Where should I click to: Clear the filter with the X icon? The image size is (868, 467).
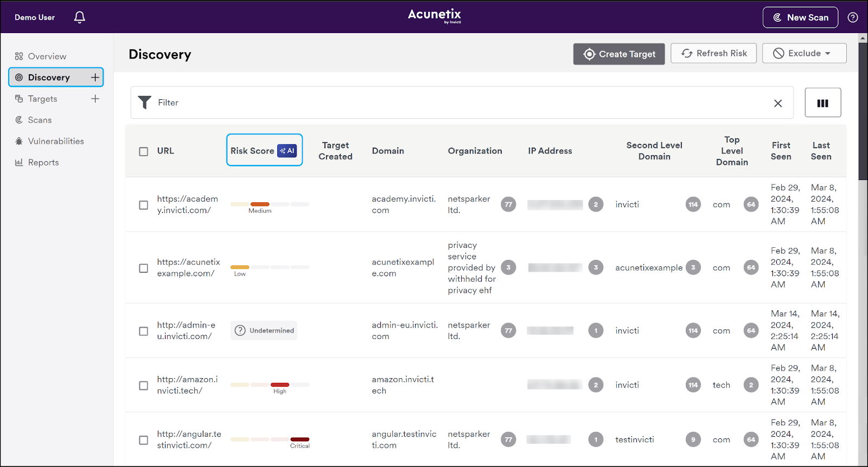778,103
